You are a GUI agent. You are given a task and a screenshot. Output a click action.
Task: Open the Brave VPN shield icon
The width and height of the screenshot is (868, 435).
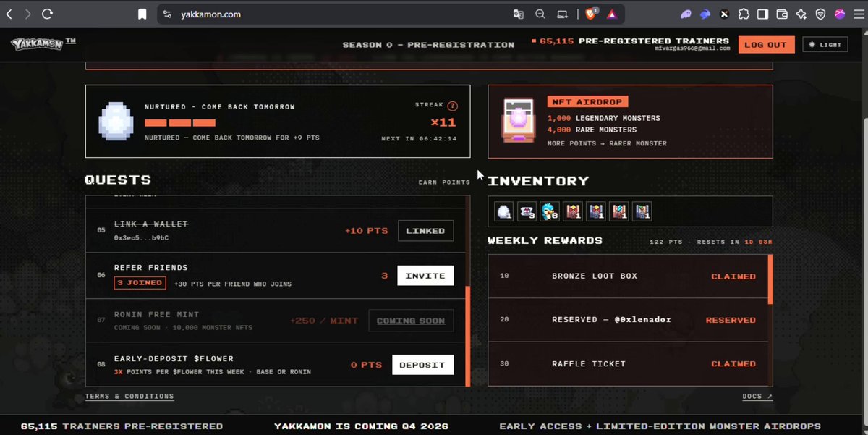820,14
